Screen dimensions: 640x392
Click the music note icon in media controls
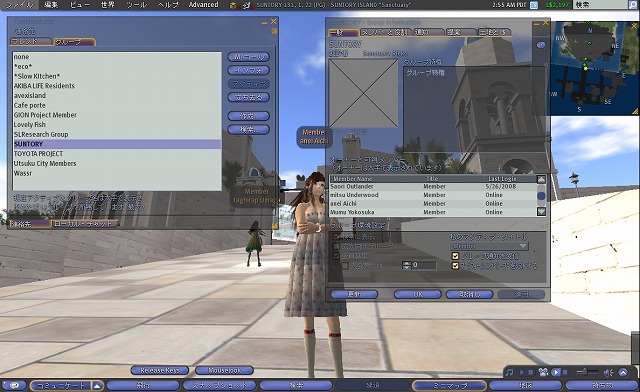click(x=509, y=372)
